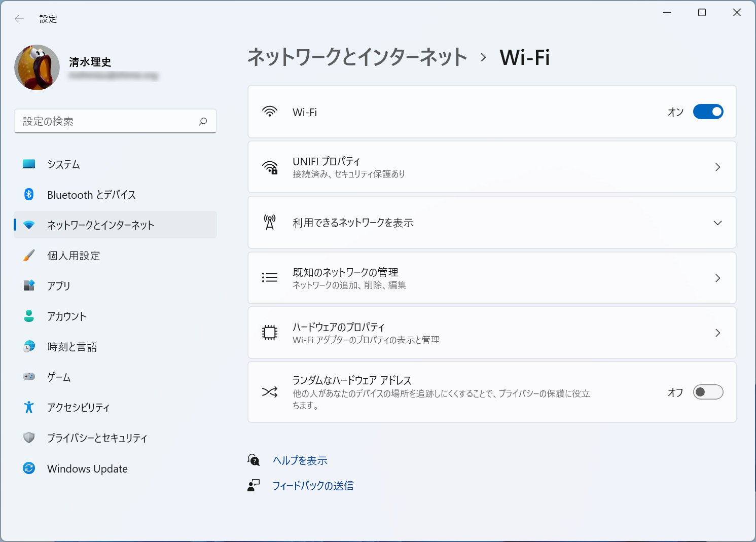Enable ランダムなハードウェア アドレス toggle
This screenshot has height=542, width=756.
pos(708,391)
